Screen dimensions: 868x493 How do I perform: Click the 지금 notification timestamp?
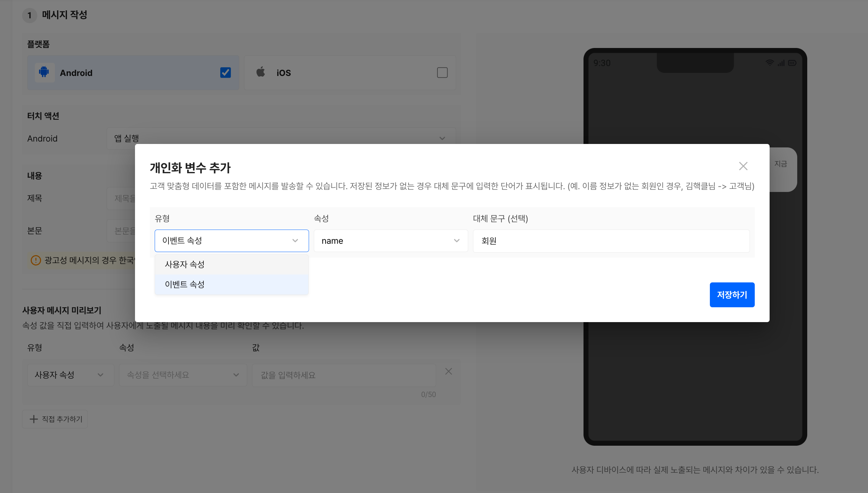780,164
